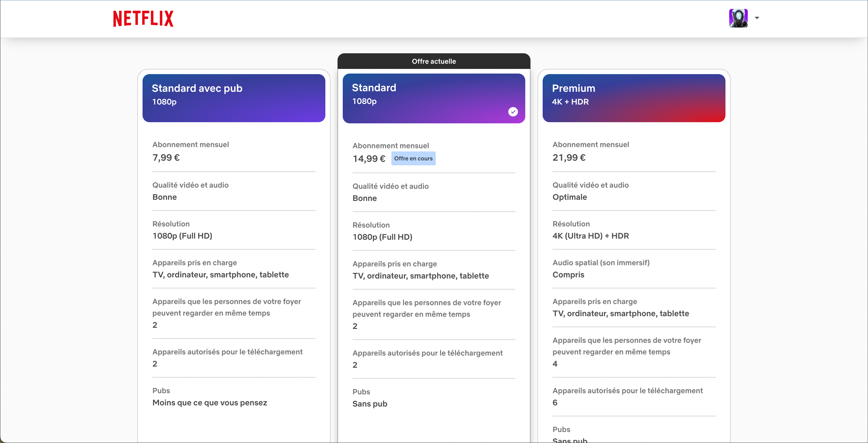
Task: Click Audio spatial (son immersif) label
Action: (601, 263)
